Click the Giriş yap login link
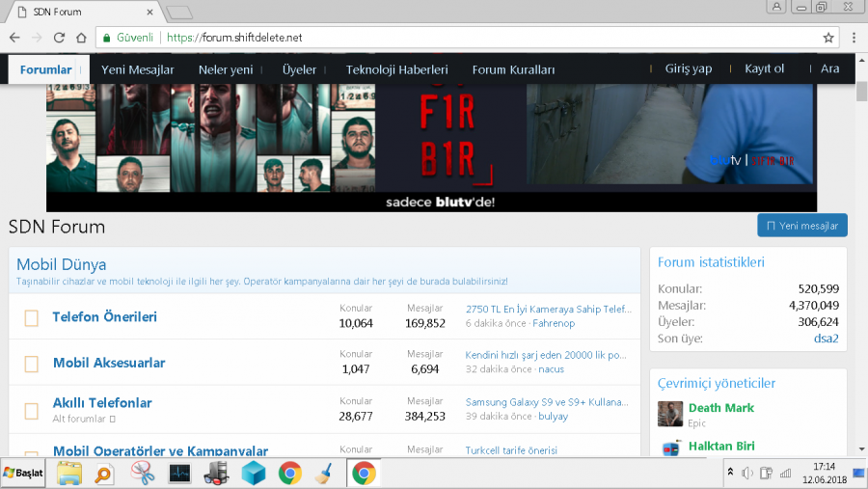 click(688, 68)
